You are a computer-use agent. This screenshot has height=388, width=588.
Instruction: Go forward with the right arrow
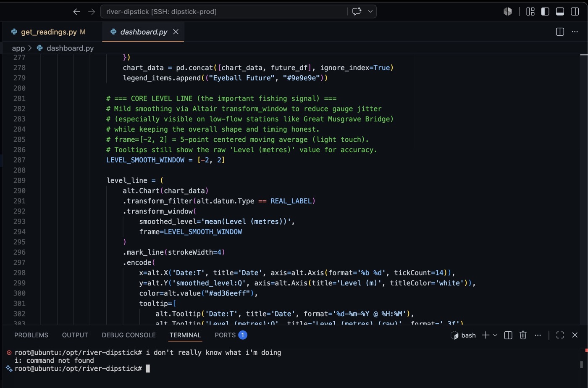pyautogui.click(x=92, y=12)
